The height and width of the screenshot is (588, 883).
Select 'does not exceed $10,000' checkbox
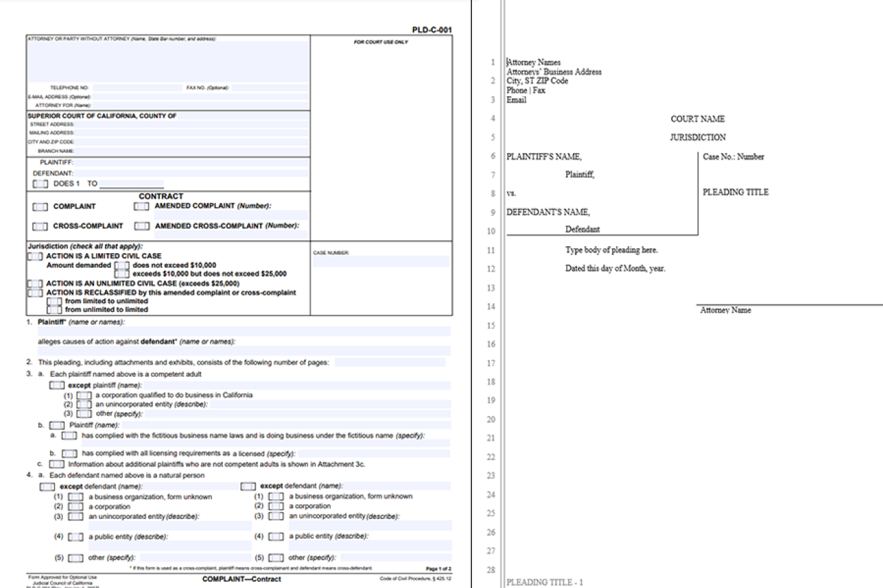[x=122, y=266]
